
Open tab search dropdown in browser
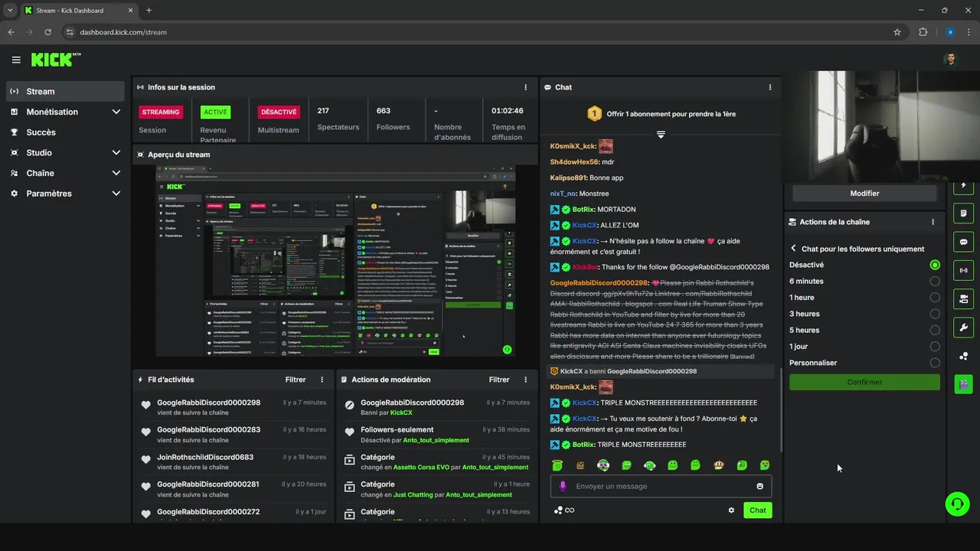(x=10, y=10)
